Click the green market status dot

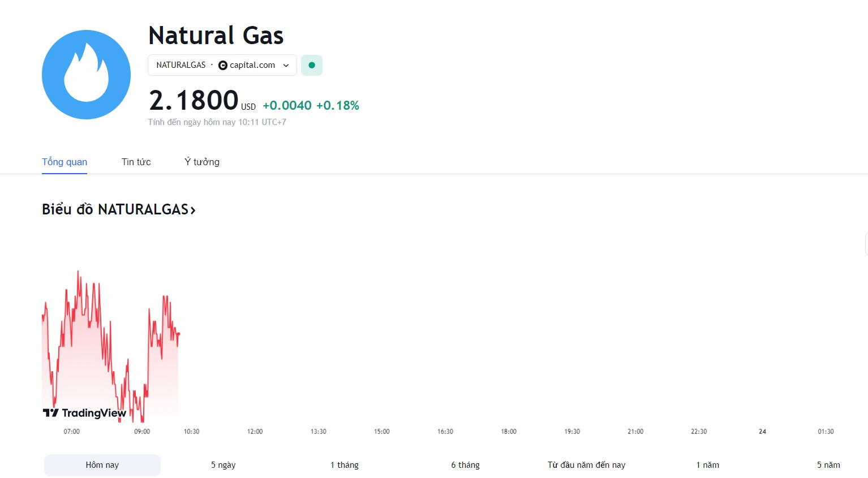(x=312, y=65)
